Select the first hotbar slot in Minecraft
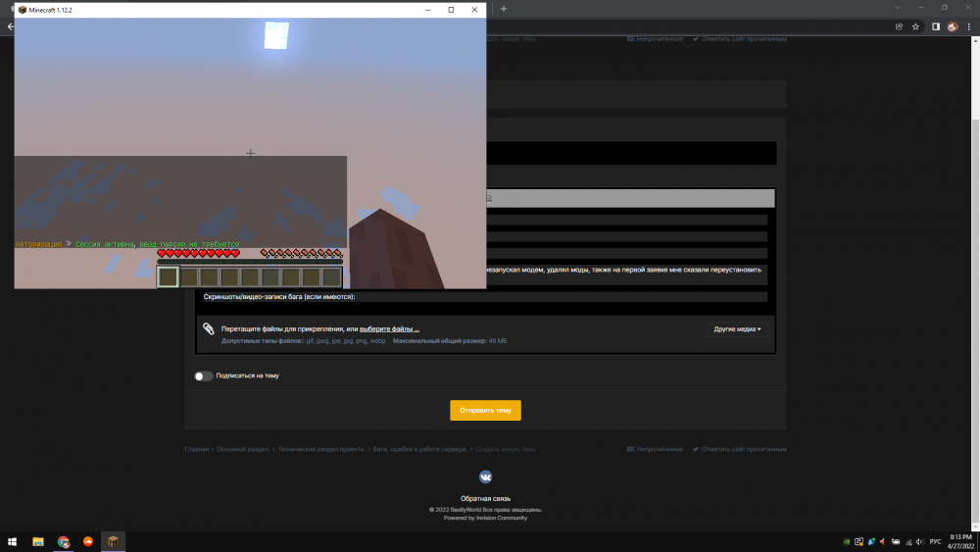 (168, 276)
